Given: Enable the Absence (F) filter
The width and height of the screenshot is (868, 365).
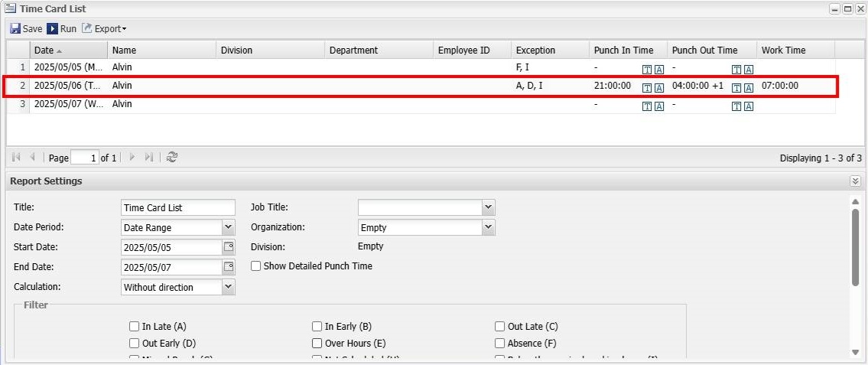Looking at the screenshot, I should 500,343.
